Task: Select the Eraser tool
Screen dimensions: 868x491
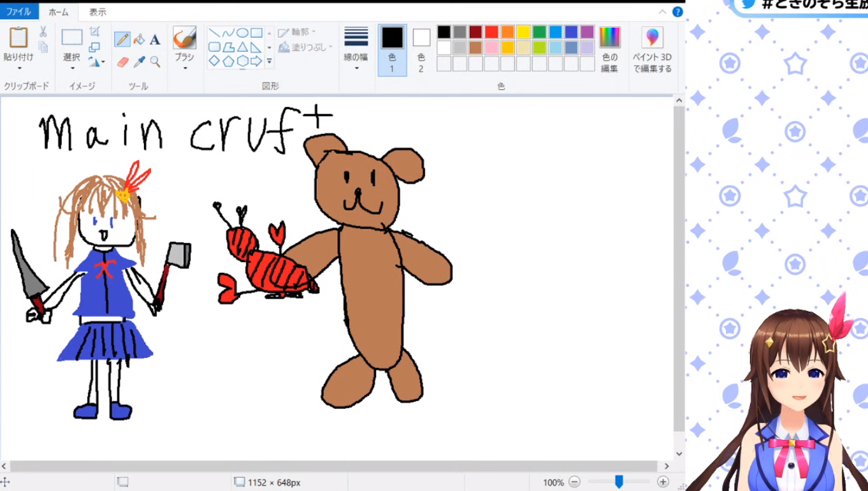Action: click(x=123, y=62)
